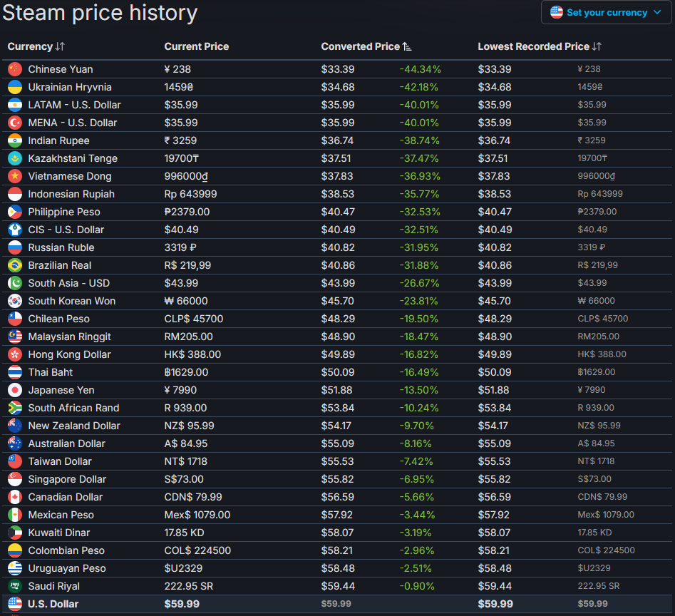This screenshot has width=675, height=616.
Task: Click the Philippine Peso flag icon
Action: (x=15, y=212)
